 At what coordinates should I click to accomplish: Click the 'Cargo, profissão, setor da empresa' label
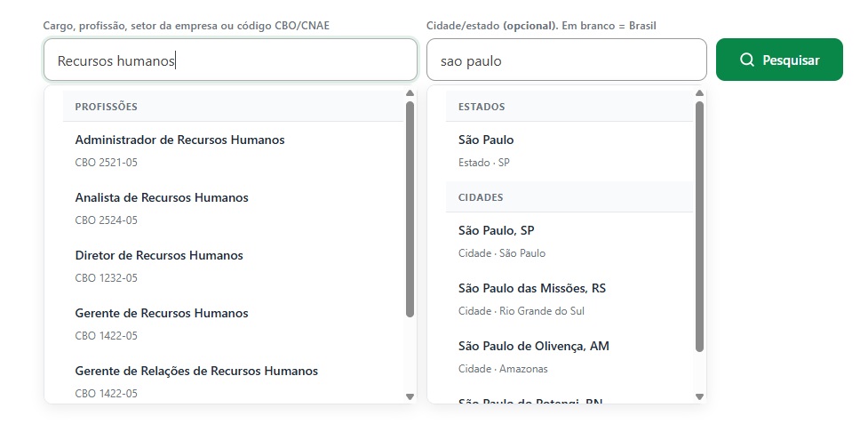(x=187, y=26)
